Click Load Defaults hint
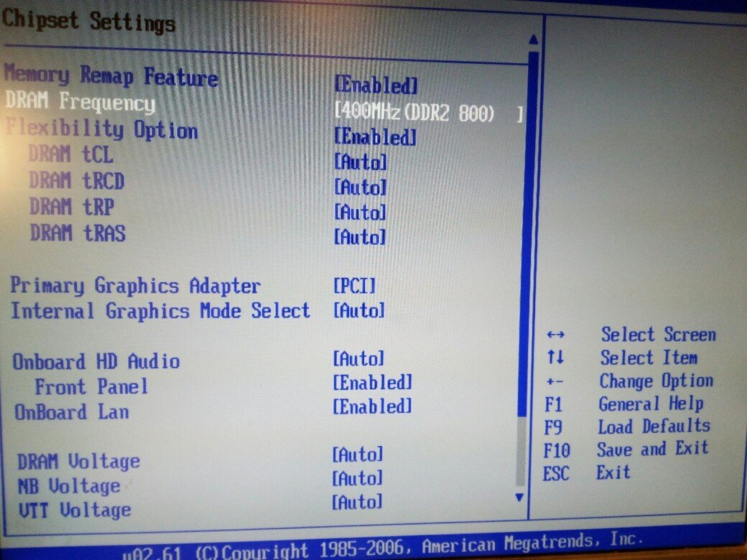 point(654,426)
